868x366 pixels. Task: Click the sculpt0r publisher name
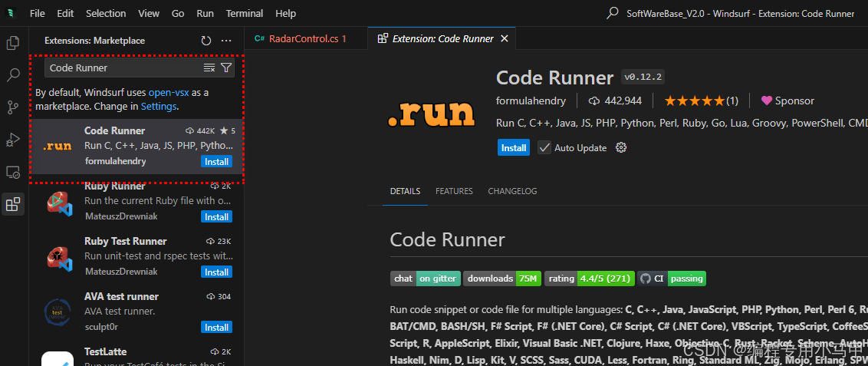point(101,327)
